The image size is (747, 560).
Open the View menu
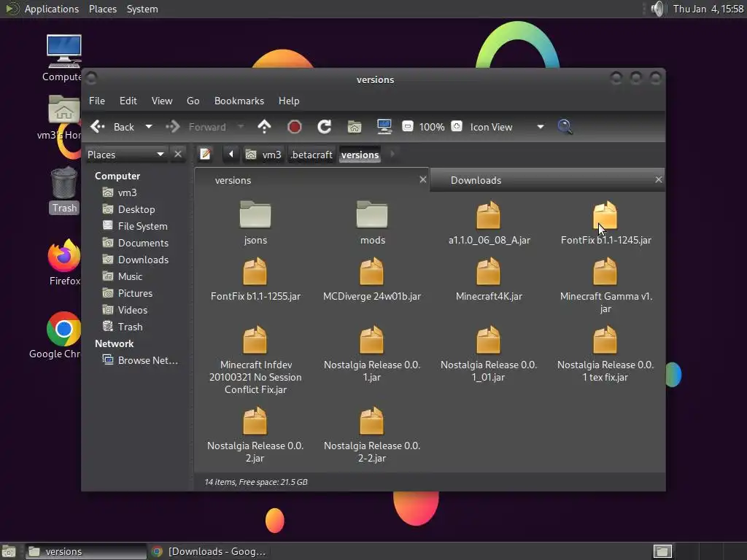pos(162,101)
